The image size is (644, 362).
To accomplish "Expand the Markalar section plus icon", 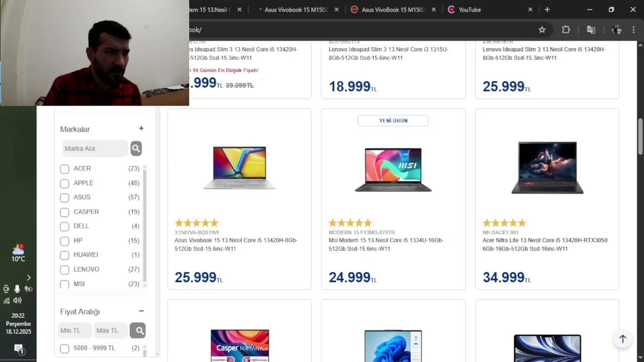I will click(x=141, y=129).
